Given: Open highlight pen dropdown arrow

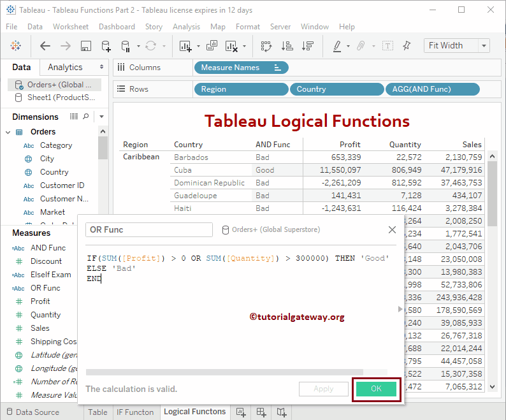Looking at the screenshot, I should click(x=348, y=46).
